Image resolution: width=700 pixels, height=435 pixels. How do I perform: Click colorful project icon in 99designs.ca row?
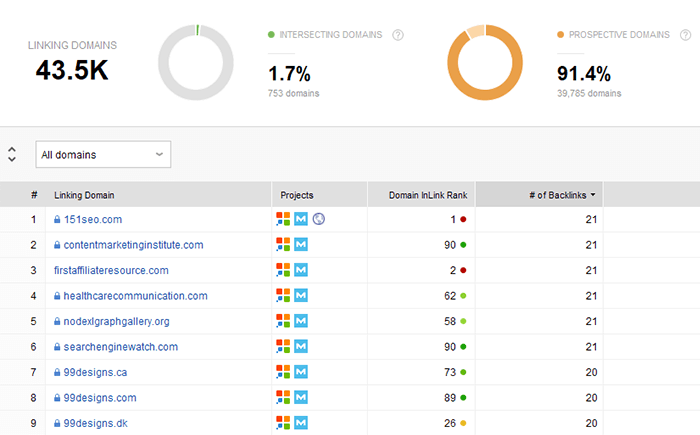click(x=283, y=372)
